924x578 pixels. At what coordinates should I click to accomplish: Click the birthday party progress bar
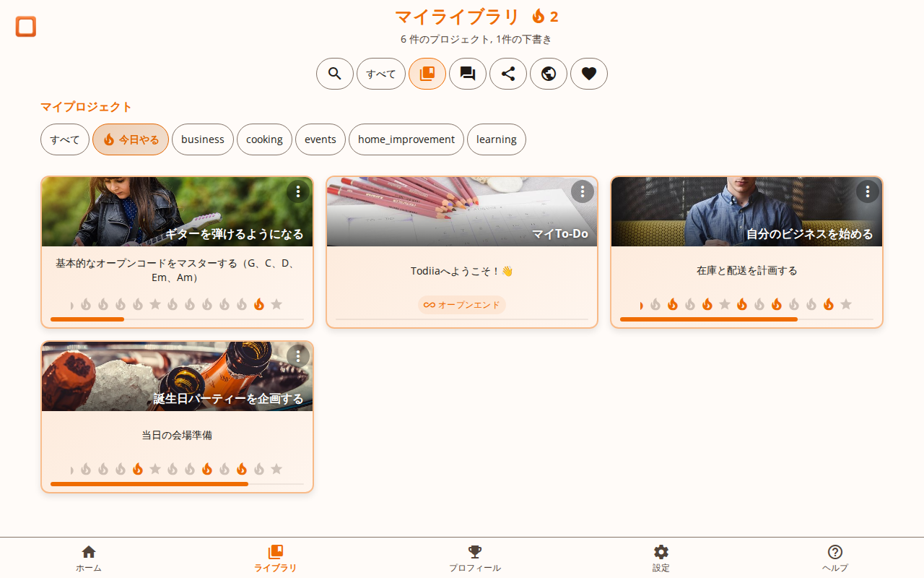[178, 484]
